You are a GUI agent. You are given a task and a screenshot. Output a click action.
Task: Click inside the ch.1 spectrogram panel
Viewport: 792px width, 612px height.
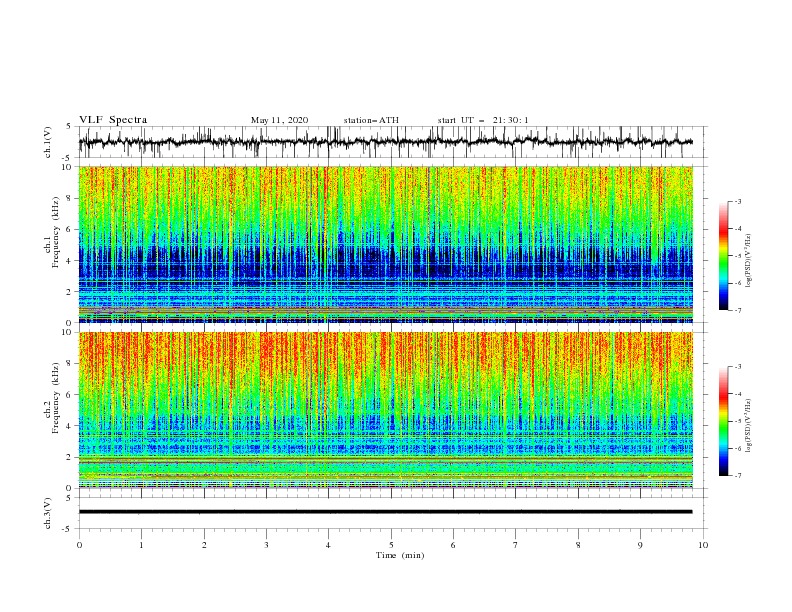(x=385, y=244)
